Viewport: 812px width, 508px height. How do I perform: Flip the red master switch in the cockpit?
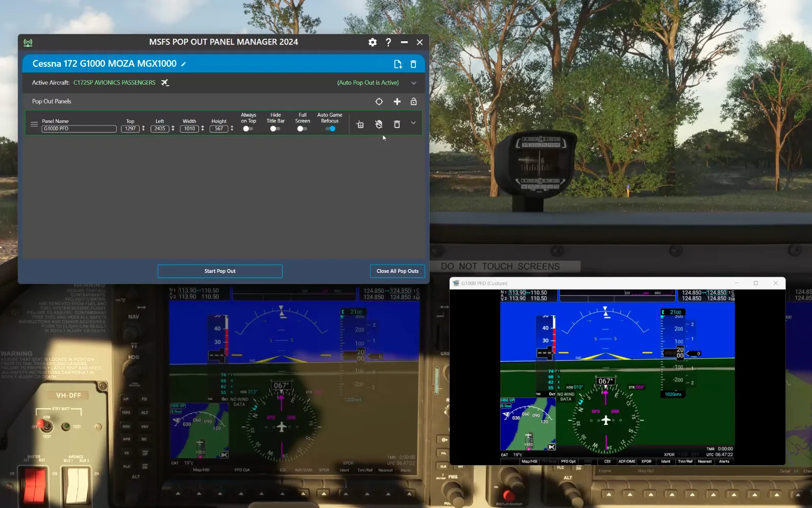click(34, 486)
